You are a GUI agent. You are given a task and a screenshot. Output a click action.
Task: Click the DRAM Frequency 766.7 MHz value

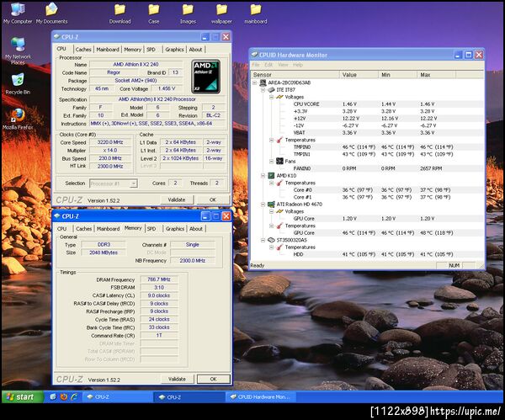click(x=159, y=279)
